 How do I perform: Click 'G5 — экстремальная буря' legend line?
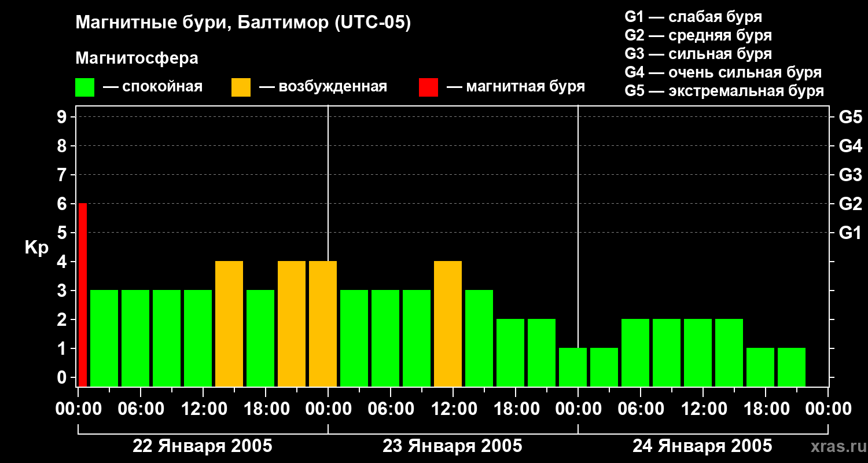coord(724,91)
